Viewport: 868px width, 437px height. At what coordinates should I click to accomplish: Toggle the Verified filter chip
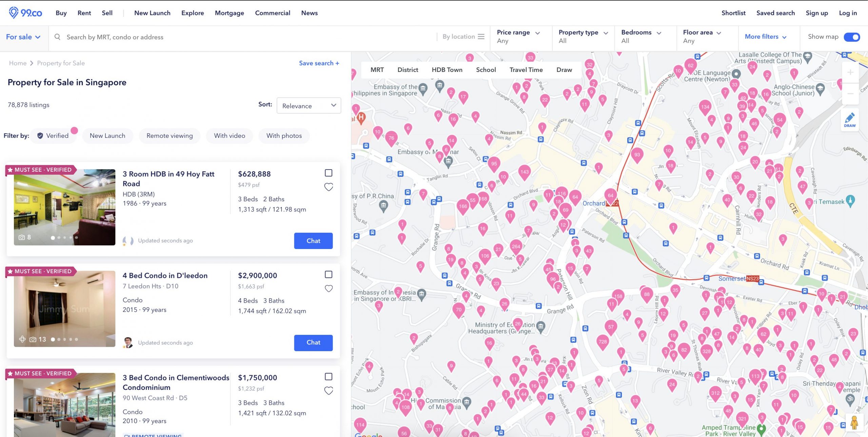coord(53,136)
